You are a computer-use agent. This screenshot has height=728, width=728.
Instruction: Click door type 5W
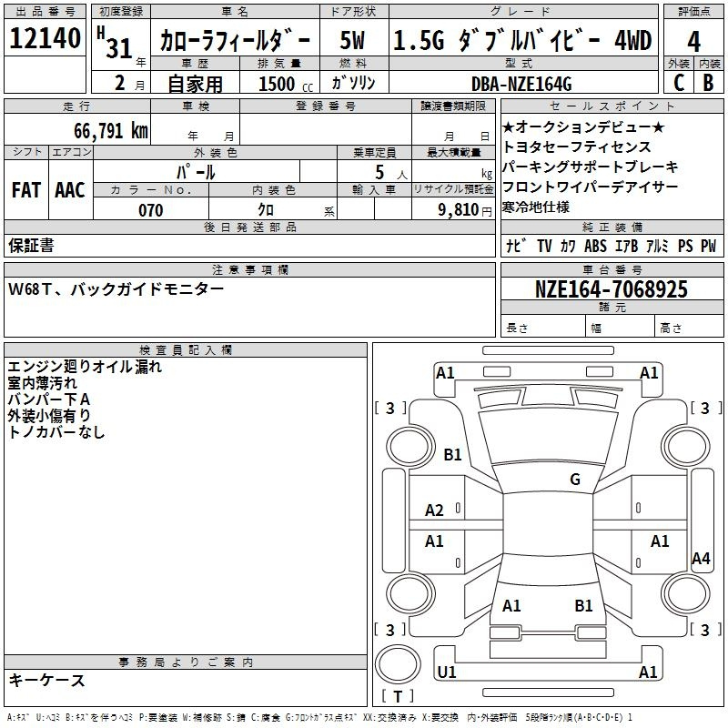click(352, 40)
